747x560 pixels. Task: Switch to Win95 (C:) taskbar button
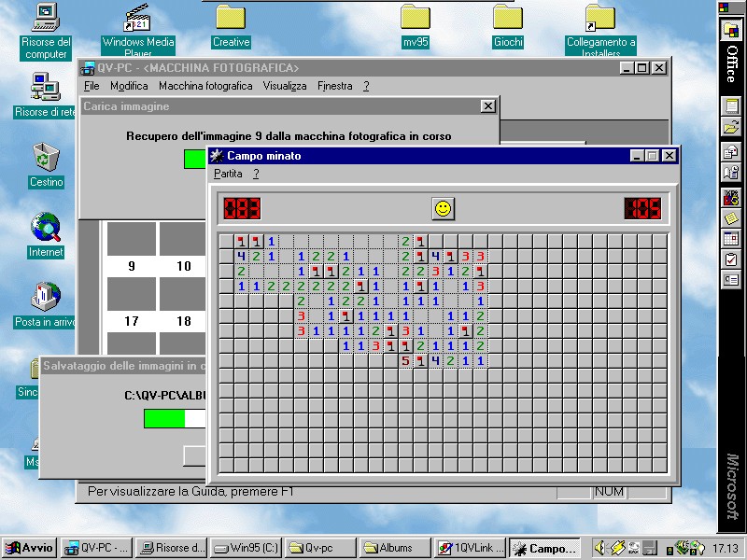point(246,548)
